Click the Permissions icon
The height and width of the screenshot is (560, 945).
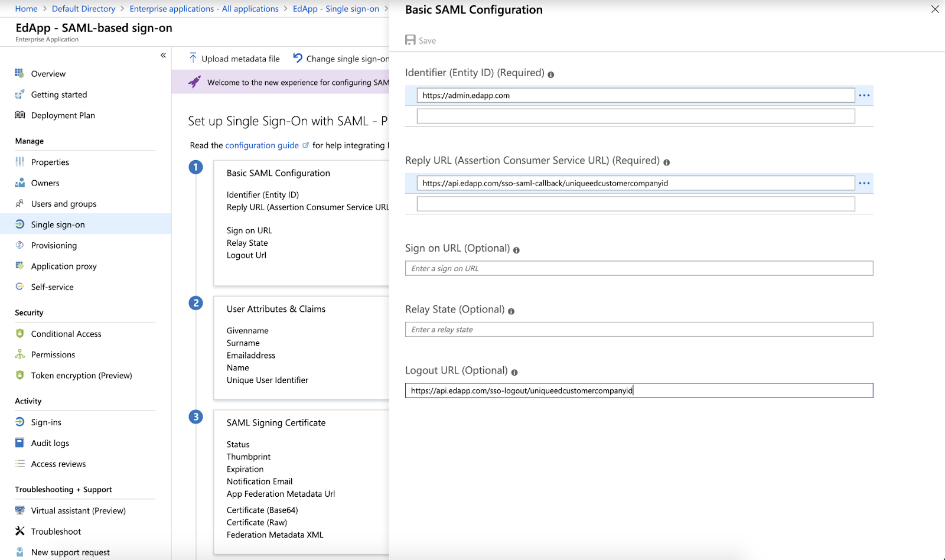[x=19, y=354]
